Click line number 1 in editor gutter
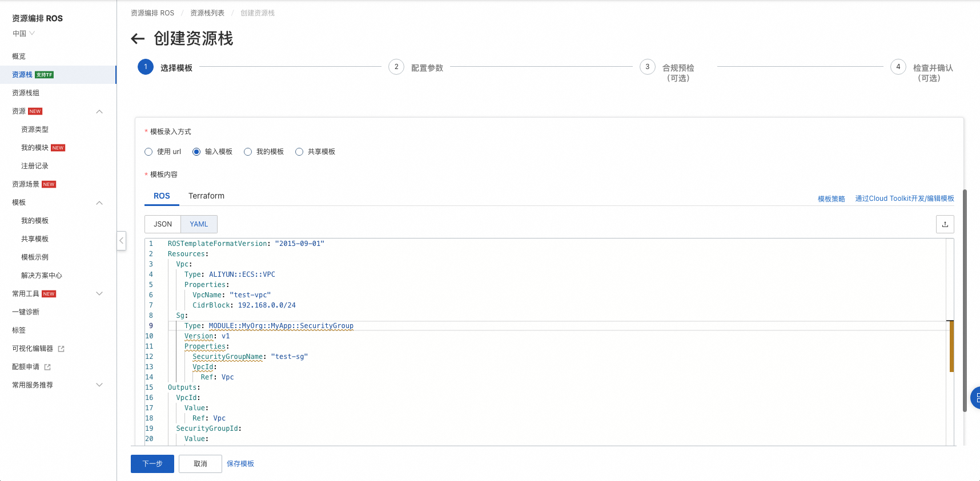 151,244
